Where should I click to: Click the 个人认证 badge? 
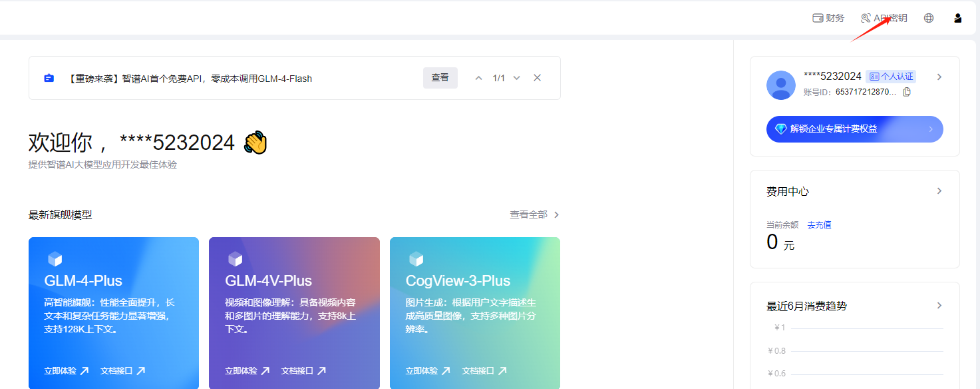892,77
